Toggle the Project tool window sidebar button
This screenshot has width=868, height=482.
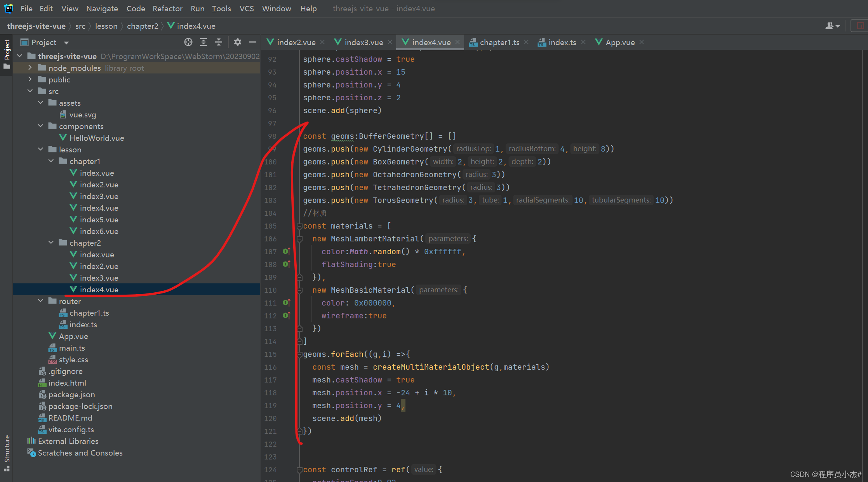tap(7, 54)
